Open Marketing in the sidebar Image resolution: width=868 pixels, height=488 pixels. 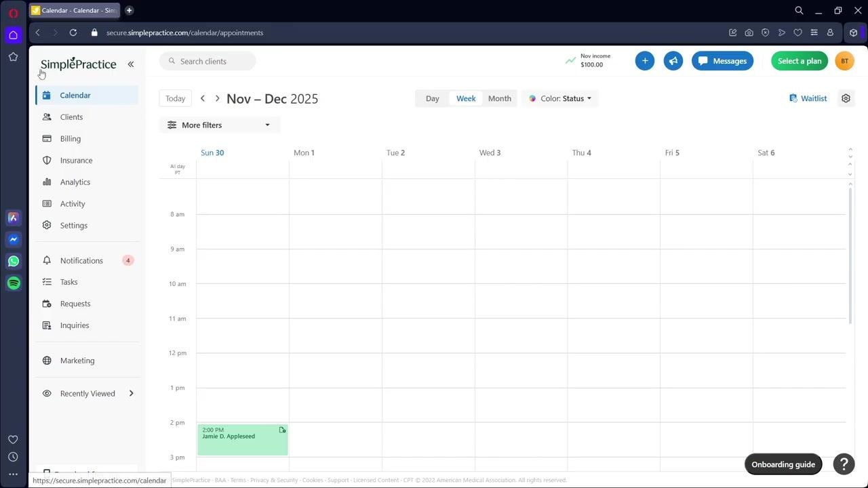(87, 361)
